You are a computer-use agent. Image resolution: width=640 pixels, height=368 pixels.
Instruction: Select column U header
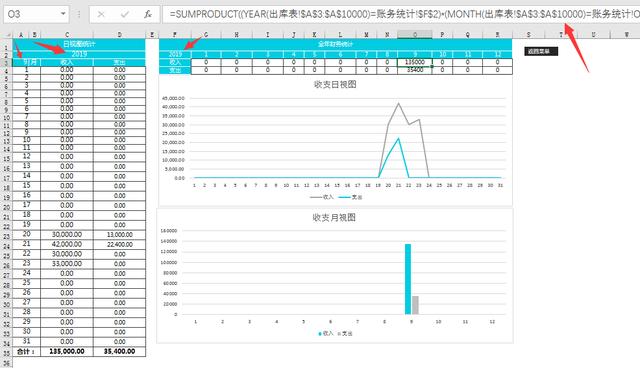pyautogui.click(x=593, y=35)
